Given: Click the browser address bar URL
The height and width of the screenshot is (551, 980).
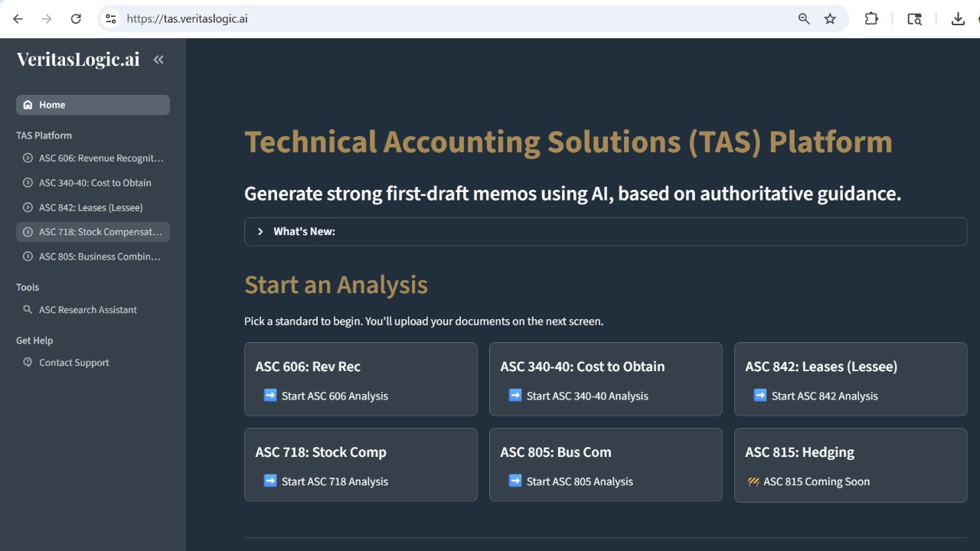Looking at the screenshot, I should click(188, 19).
